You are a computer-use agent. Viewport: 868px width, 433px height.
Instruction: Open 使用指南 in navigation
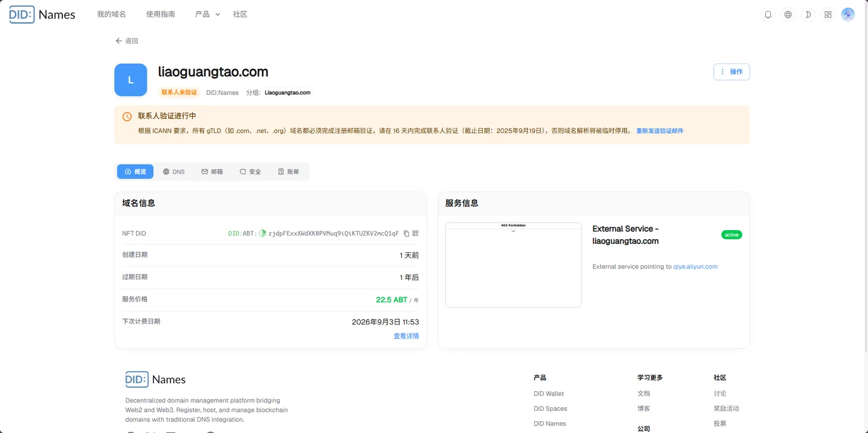[x=160, y=14]
